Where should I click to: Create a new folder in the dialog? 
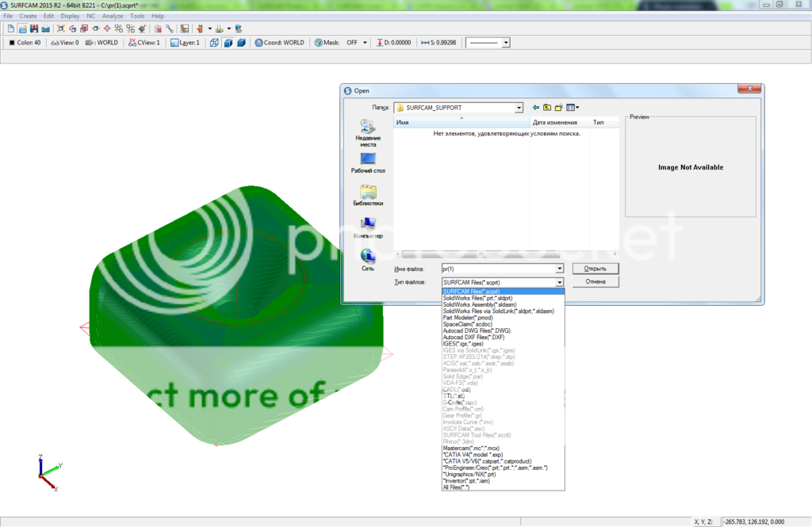point(558,108)
